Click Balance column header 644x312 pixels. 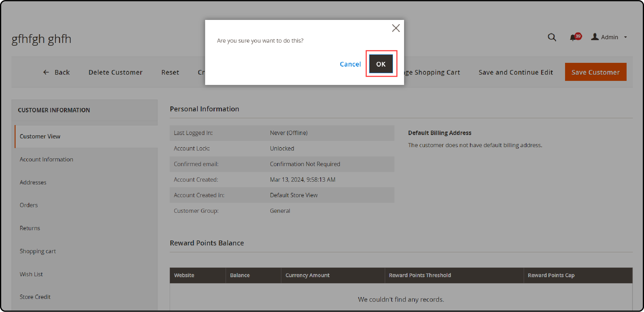click(x=253, y=275)
